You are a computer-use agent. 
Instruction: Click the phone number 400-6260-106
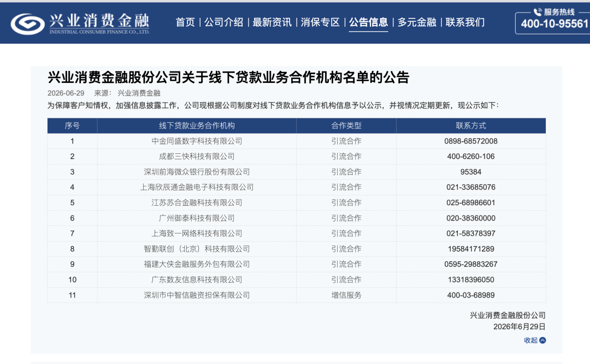[471, 157]
